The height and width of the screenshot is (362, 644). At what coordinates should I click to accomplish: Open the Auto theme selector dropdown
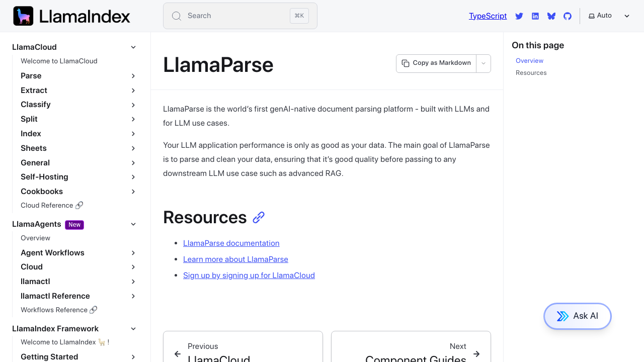[x=609, y=16]
